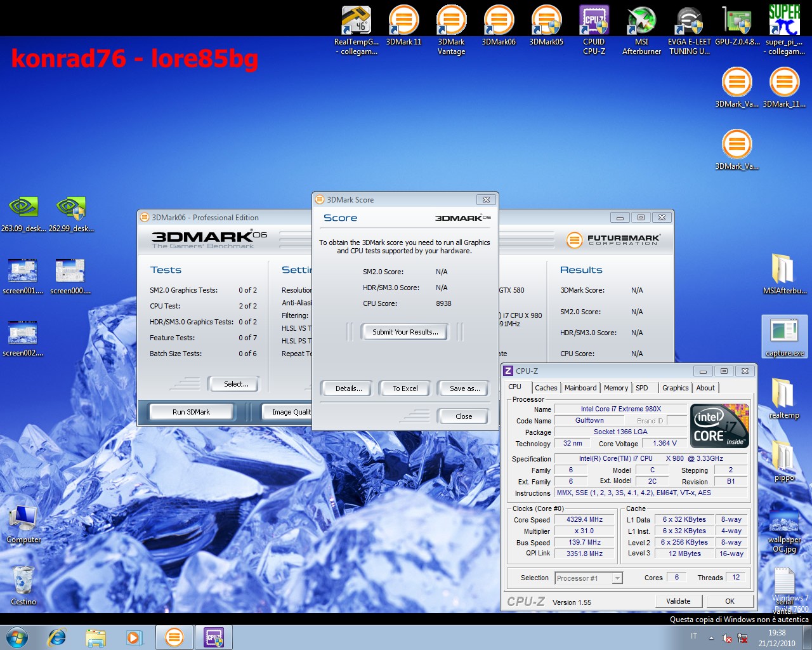Image resolution: width=812 pixels, height=650 pixels.
Task: Switch to the 3DMark taskbar button
Action: (x=174, y=637)
